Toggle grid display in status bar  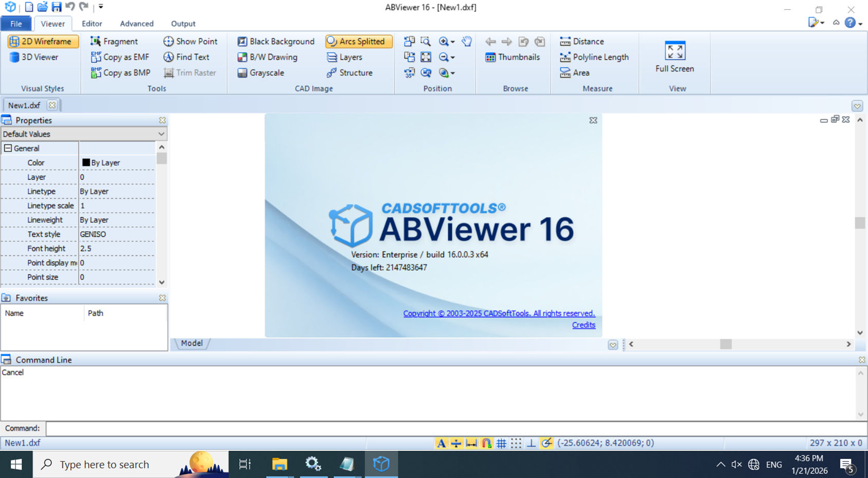tap(502, 443)
